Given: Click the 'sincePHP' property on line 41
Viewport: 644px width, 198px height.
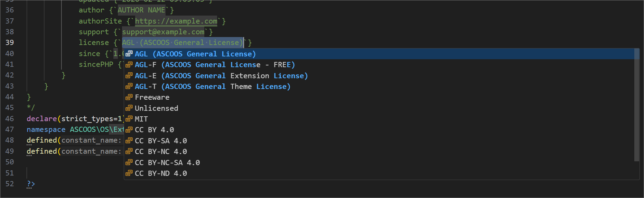Looking at the screenshot, I should click(96, 64).
